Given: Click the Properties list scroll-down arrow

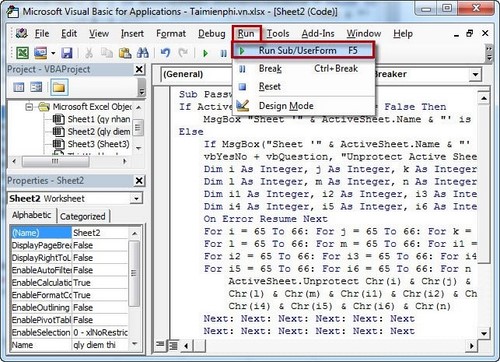Looking at the screenshot, I should [x=135, y=344].
